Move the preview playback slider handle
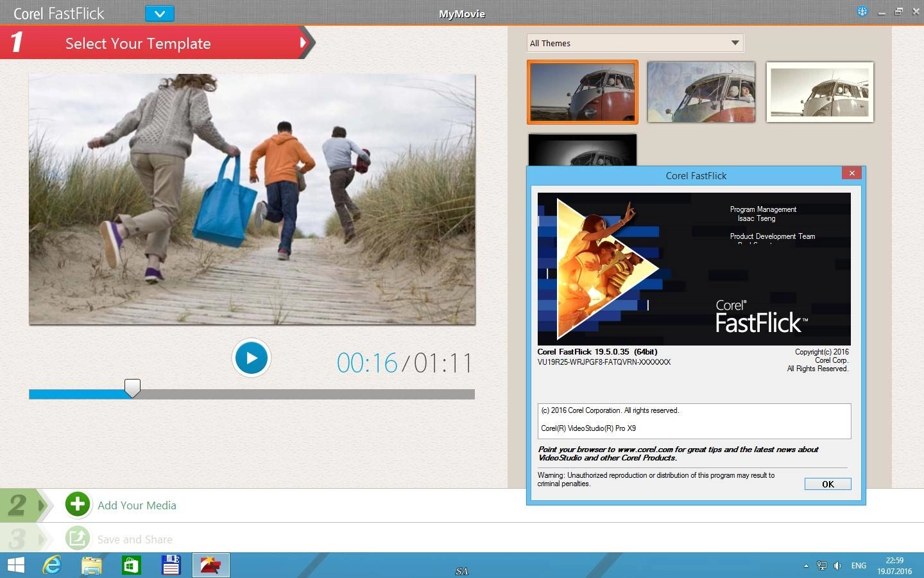 [x=132, y=388]
